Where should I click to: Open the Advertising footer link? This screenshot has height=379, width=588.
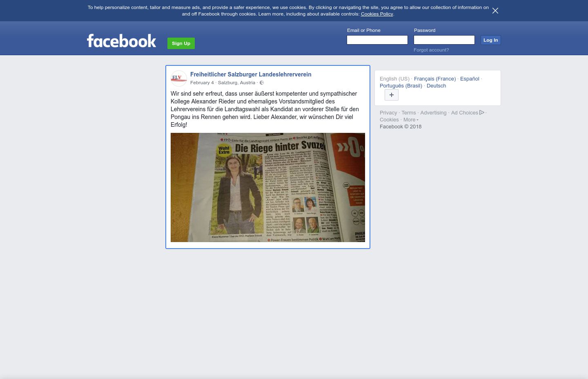pos(433,113)
